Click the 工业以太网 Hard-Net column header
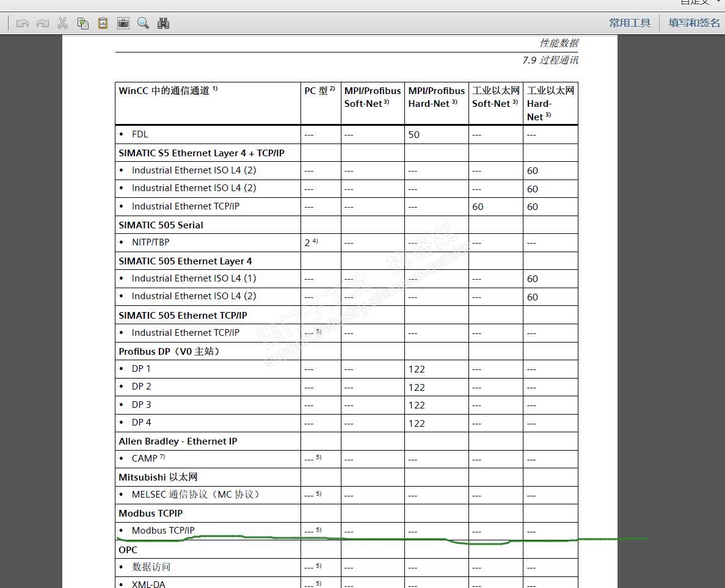Screen dimensions: 725x588 [x=550, y=104]
